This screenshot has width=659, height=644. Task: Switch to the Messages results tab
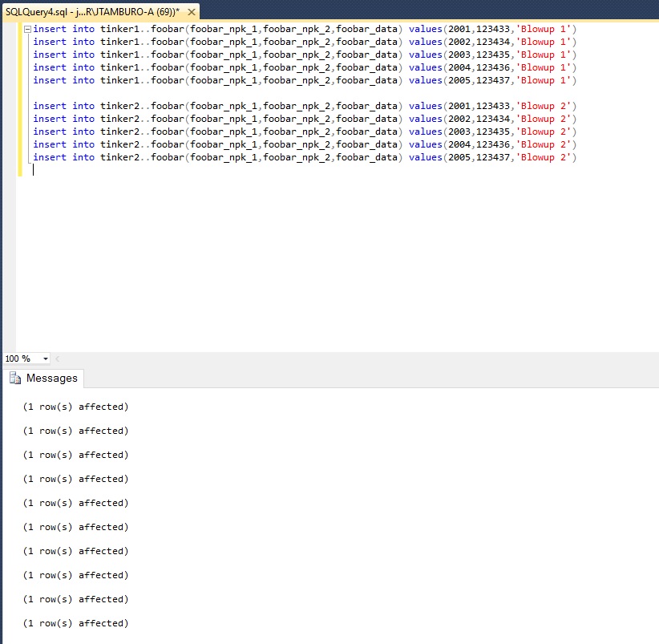tap(44, 378)
